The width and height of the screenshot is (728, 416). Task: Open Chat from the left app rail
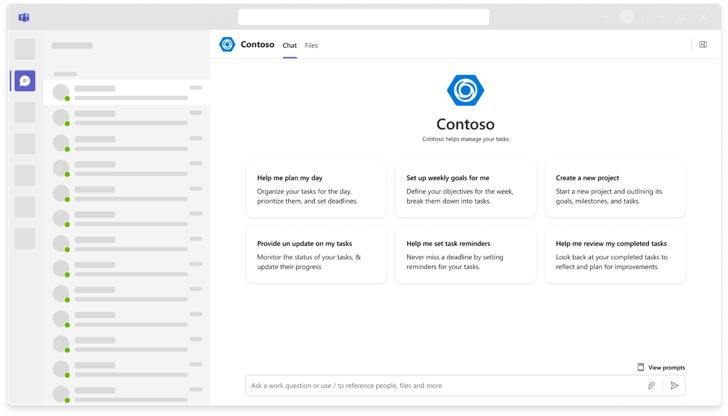pos(25,81)
